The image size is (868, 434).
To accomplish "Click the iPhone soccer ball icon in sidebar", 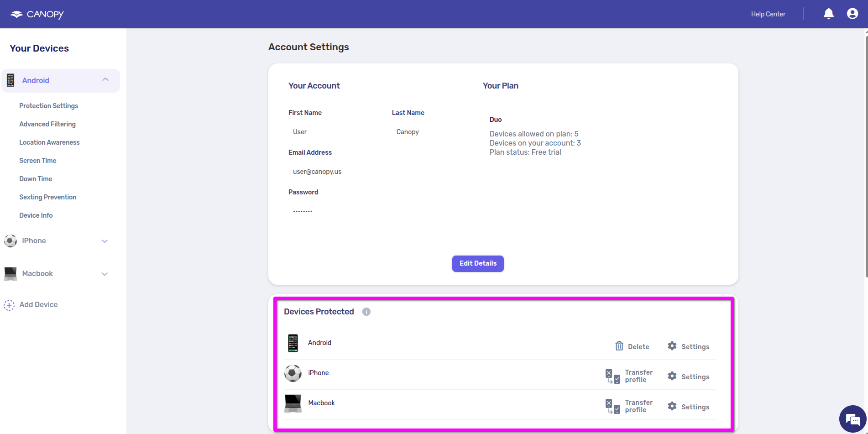I will pyautogui.click(x=10, y=241).
